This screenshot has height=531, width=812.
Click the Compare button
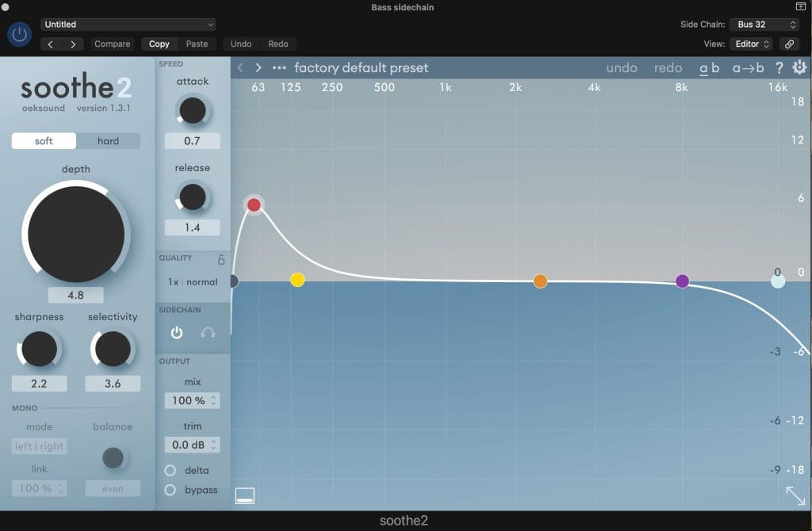click(x=113, y=44)
